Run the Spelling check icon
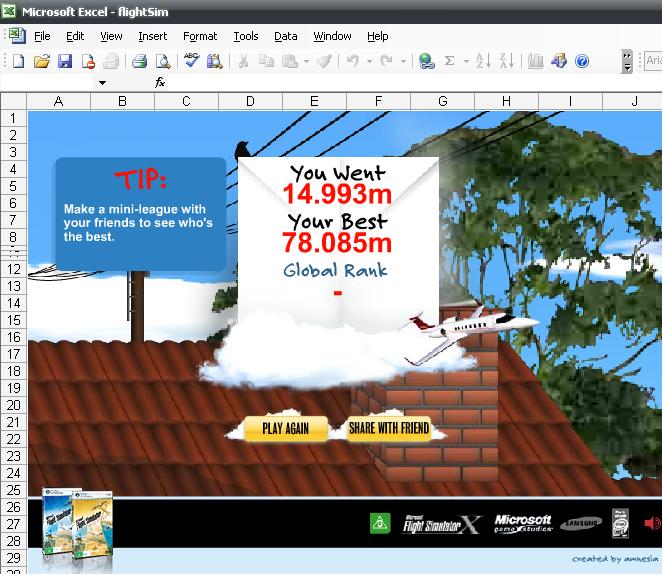 tap(191, 61)
